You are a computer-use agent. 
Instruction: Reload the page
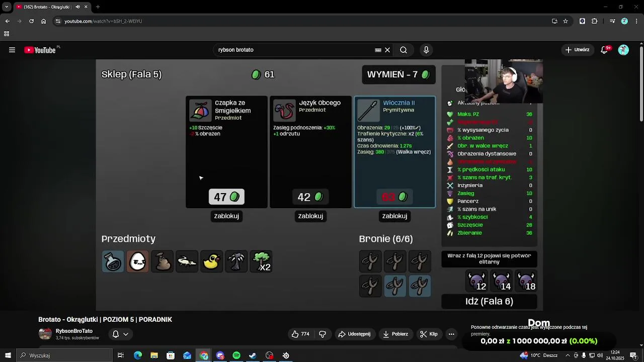(x=31, y=21)
